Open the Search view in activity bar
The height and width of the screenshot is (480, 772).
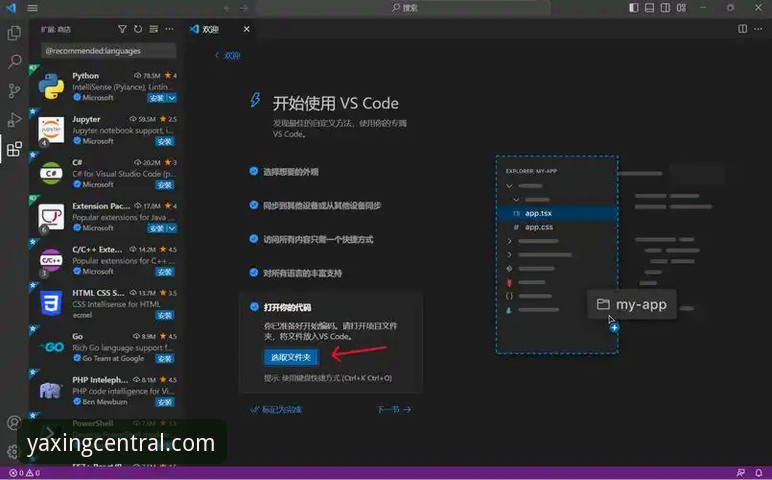click(14, 62)
